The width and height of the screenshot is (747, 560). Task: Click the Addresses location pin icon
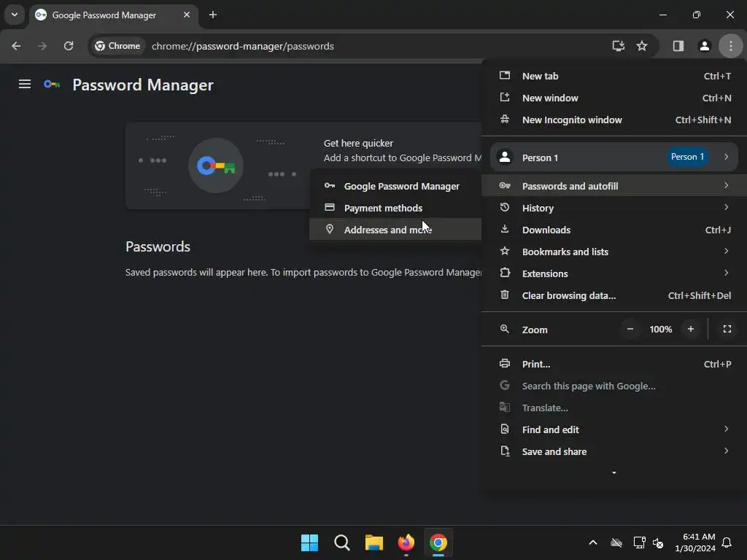point(330,229)
